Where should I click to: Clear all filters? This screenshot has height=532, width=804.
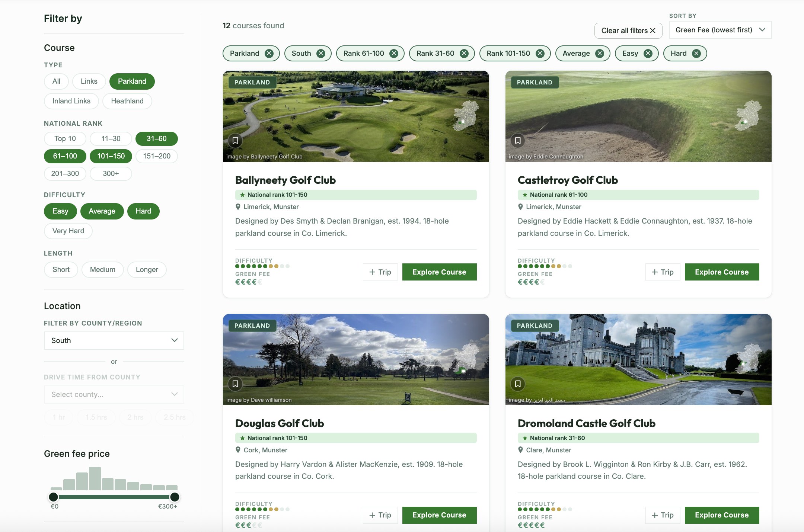(x=628, y=31)
